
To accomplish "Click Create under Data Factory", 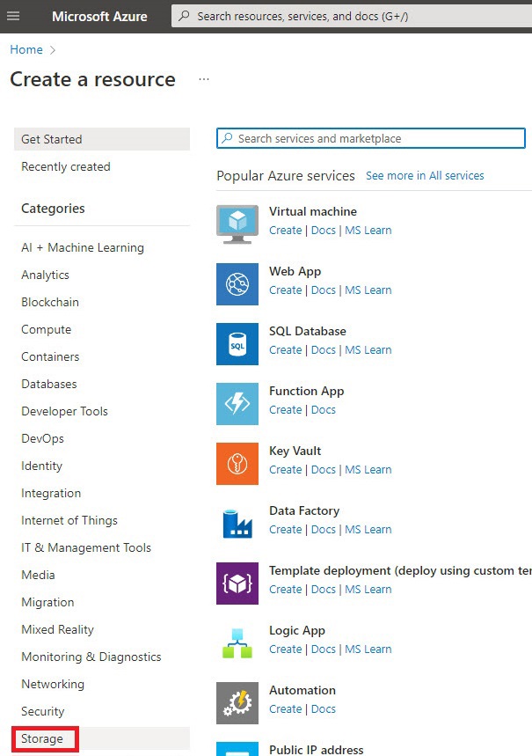I will tap(285, 530).
